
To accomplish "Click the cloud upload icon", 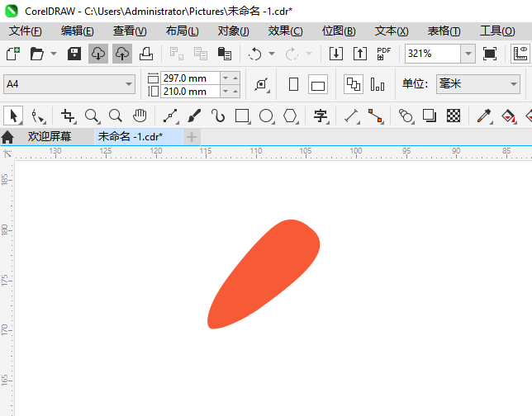I will pyautogui.click(x=122, y=54).
